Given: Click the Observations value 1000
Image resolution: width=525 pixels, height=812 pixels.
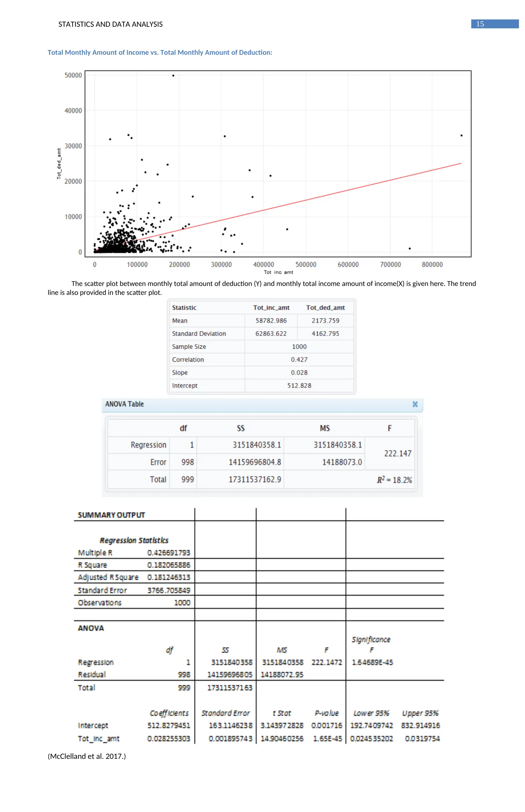Looking at the screenshot, I should pos(182,602).
